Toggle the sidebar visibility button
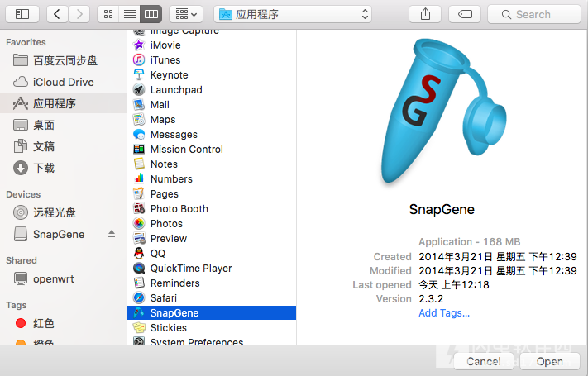Screen dimensions: 588x376 (x=22, y=14)
